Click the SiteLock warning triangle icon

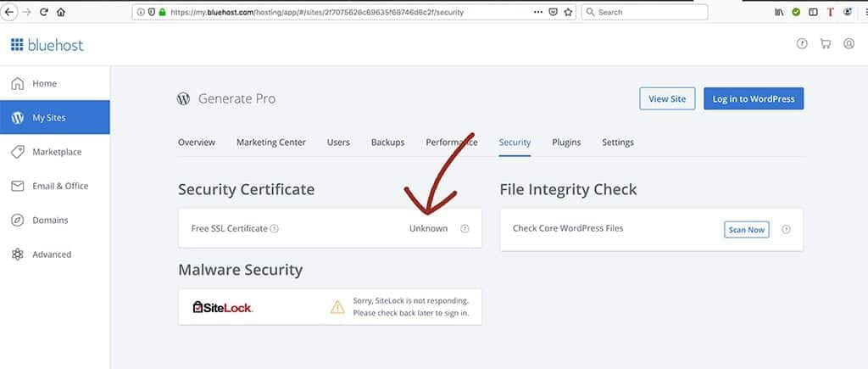point(337,307)
